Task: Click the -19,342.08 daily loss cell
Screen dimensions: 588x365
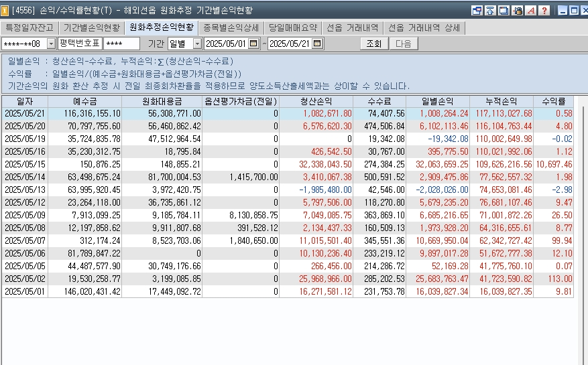Action: point(438,139)
